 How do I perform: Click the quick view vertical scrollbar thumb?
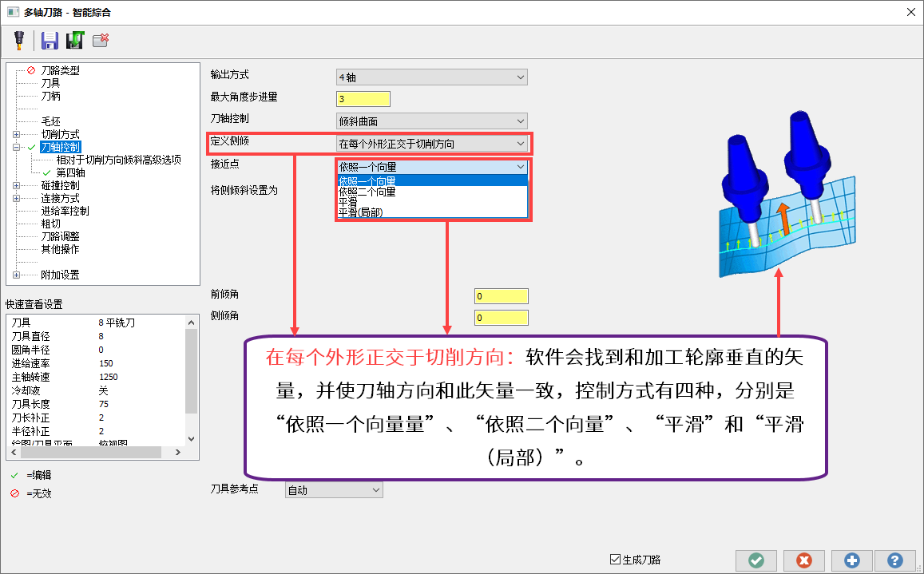tap(191, 370)
